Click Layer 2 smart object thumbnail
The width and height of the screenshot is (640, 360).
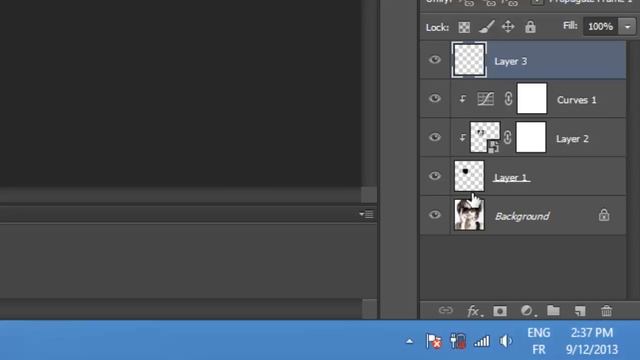click(x=485, y=137)
